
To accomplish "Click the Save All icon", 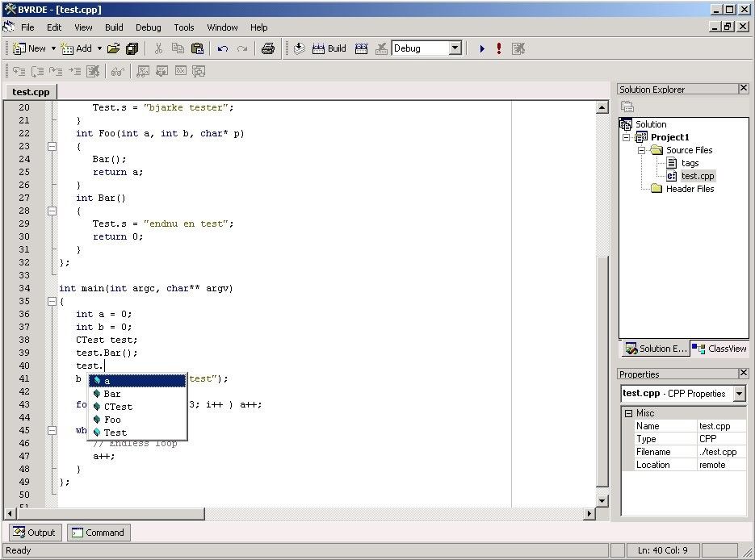I will point(132,48).
